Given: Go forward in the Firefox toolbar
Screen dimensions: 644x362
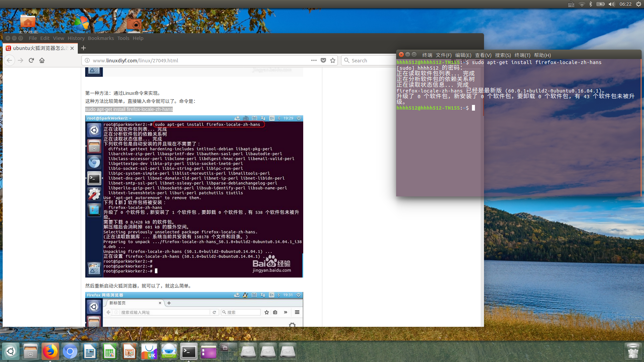Looking at the screenshot, I should pos(20,60).
